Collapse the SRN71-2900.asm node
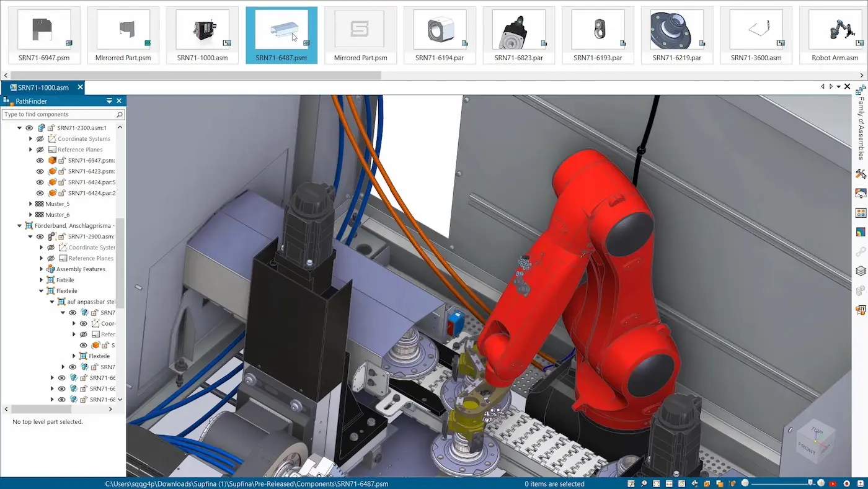The height and width of the screenshot is (489, 868). pyautogui.click(x=30, y=236)
